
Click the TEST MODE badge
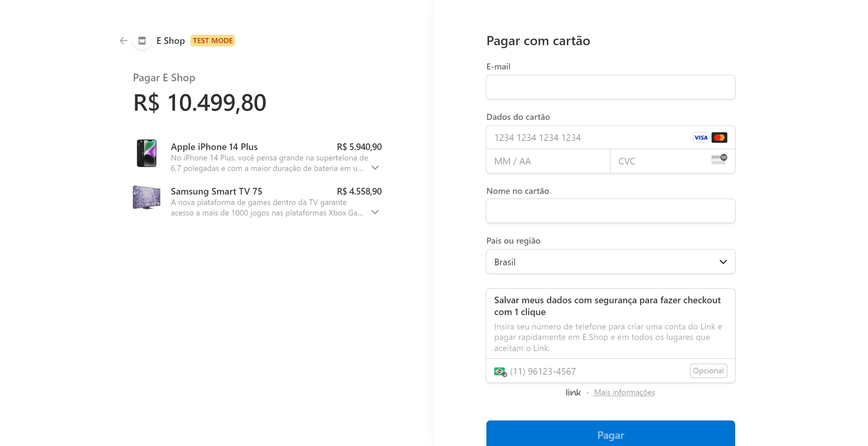coord(212,41)
